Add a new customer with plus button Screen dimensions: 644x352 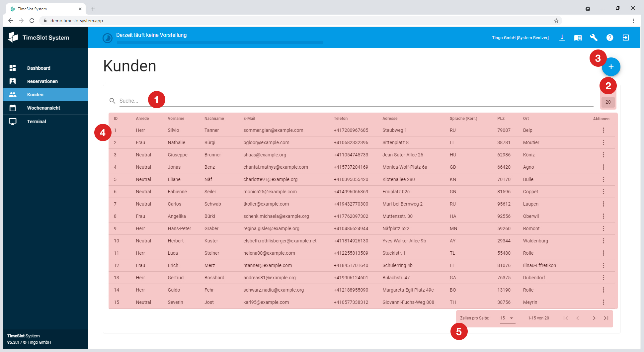[611, 67]
